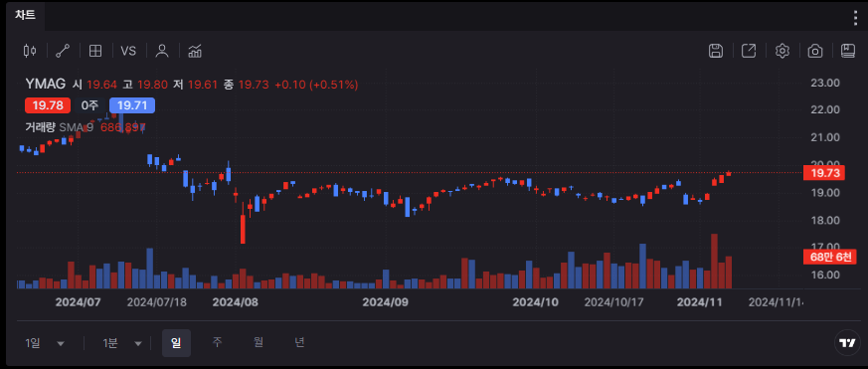
Task: Select the 주 weekly interval button
Action: pos(217,342)
